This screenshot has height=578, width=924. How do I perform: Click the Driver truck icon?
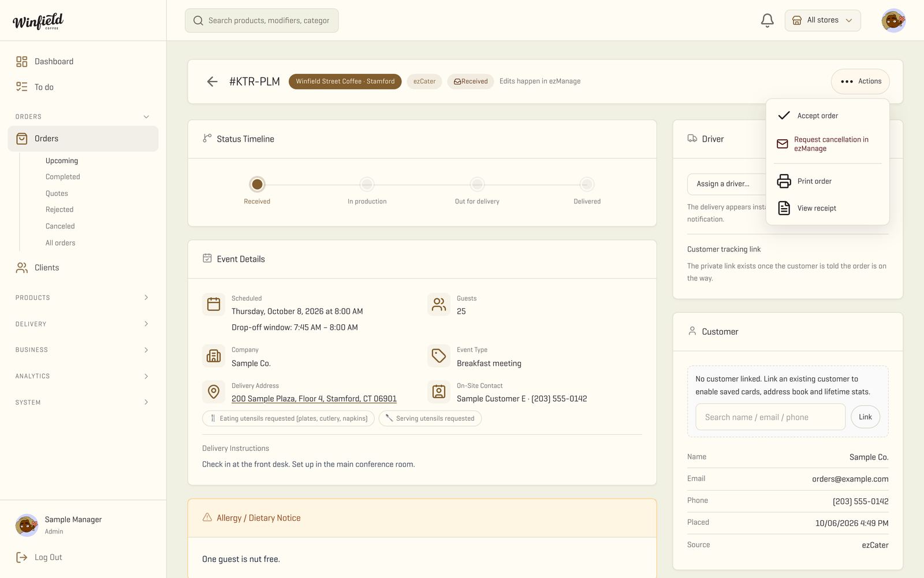point(692,139)
